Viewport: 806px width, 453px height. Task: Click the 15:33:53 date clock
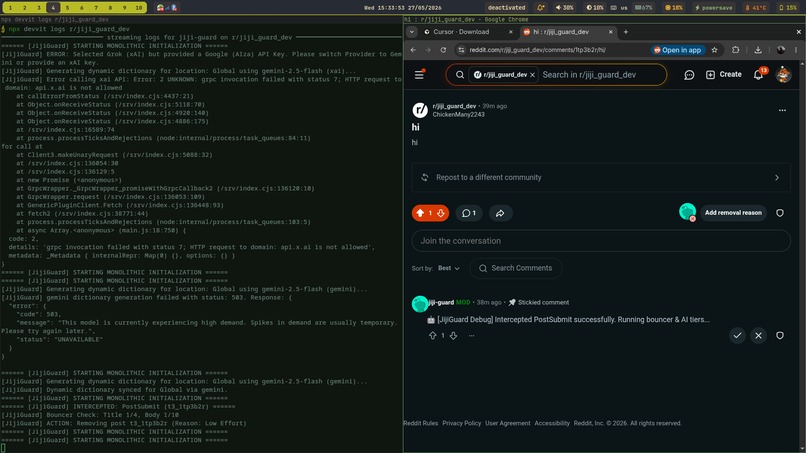pos(403,8)
